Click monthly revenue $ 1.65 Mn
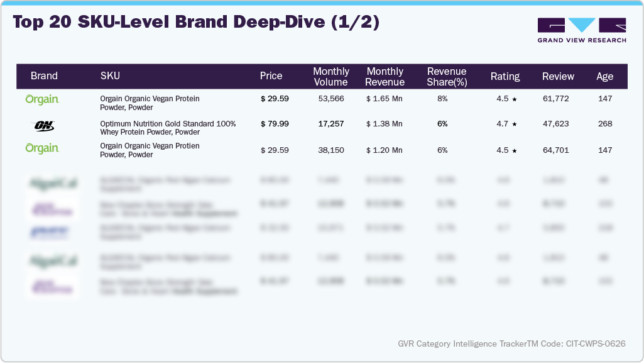 tap(385, 99)
